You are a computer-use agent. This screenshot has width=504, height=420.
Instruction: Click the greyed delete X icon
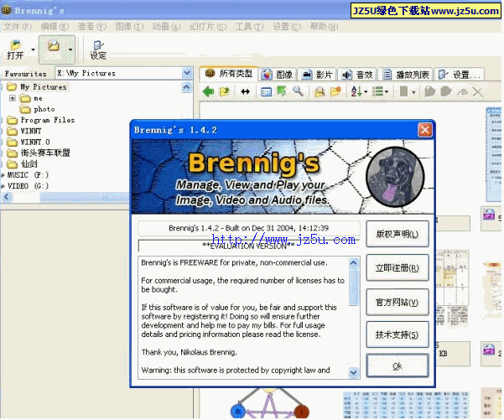tap(478, 92)
